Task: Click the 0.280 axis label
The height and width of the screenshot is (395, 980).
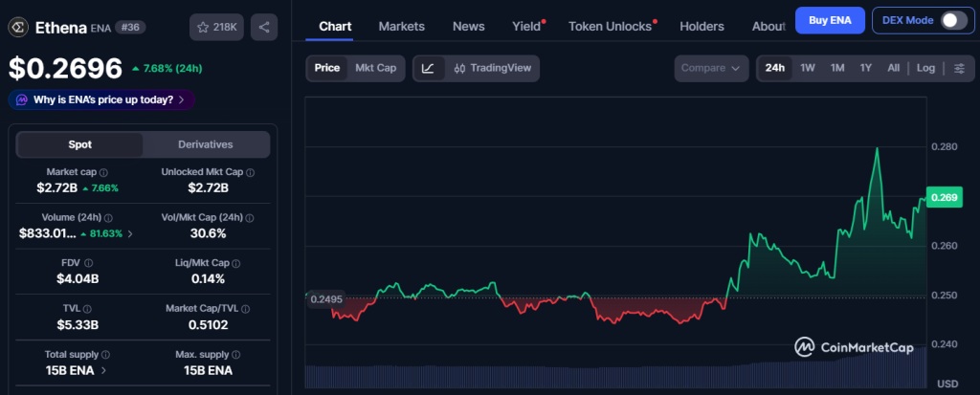Action: 945,147
